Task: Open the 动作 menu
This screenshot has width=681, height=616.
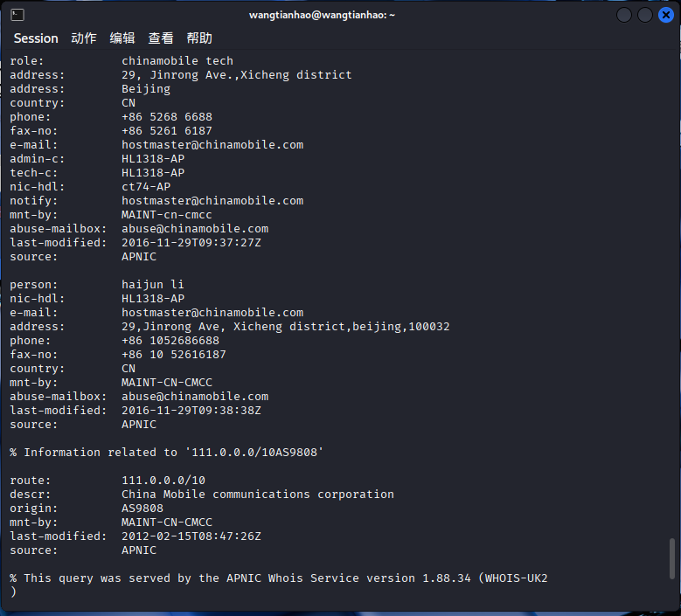Action: pos(84,38)
